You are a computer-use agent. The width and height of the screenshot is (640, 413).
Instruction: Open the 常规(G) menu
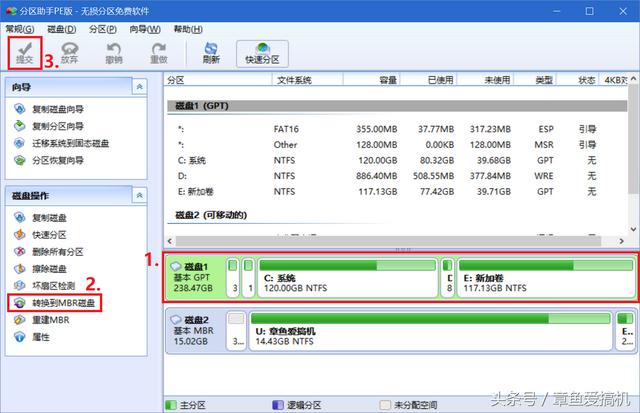click(x=20, y=29)
